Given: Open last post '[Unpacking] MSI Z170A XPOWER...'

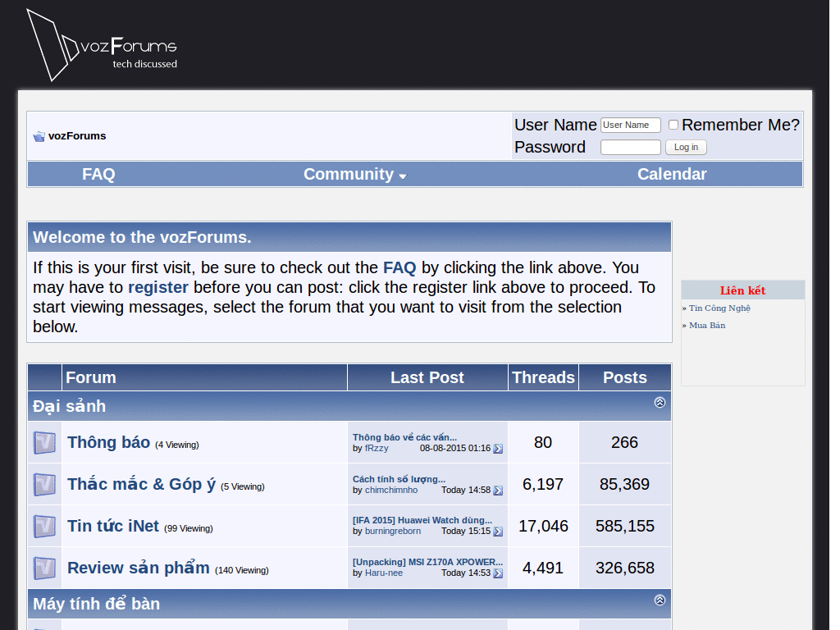Looking at the screenshot, I should [x=427, y=562].
